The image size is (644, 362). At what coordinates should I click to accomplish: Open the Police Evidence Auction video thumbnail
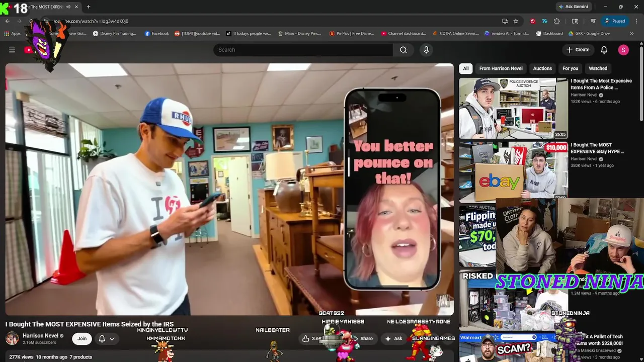coord(513,108)
